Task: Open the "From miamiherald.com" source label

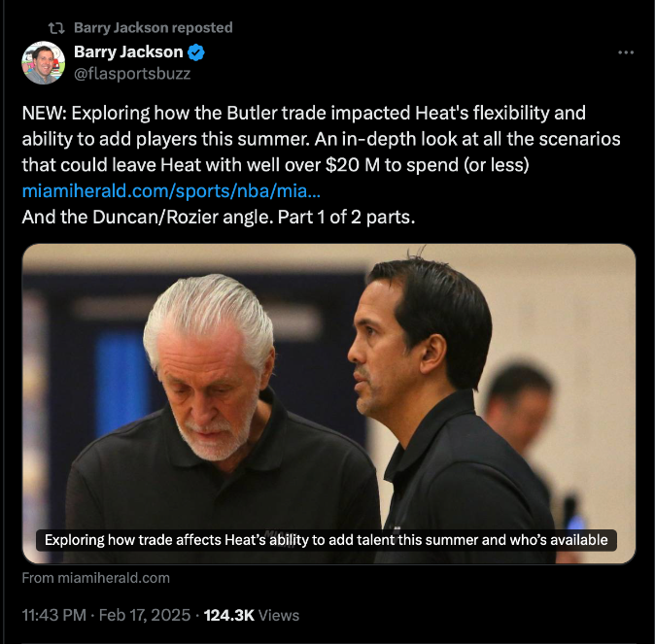Action: click(x=95, y=578)
